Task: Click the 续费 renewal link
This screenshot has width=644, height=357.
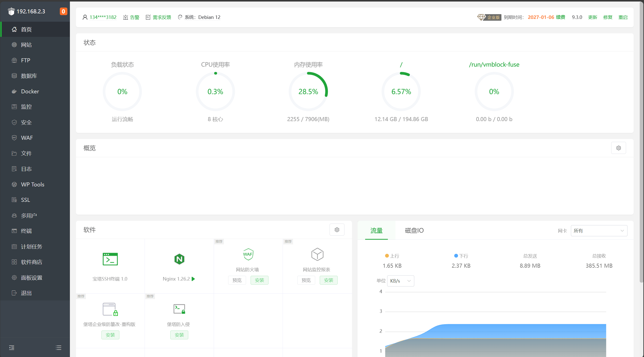Action: tap(560, 17)
